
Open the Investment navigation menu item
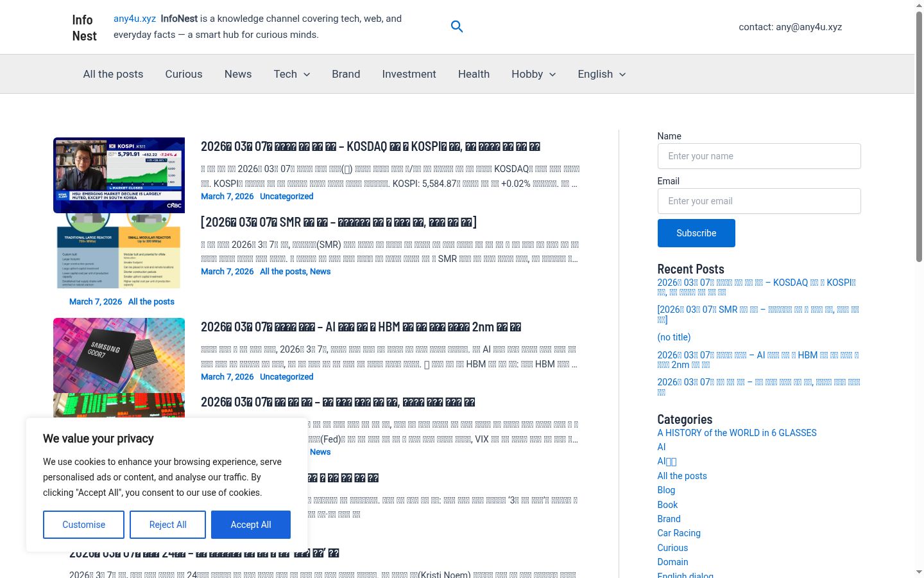coord(409,74)
